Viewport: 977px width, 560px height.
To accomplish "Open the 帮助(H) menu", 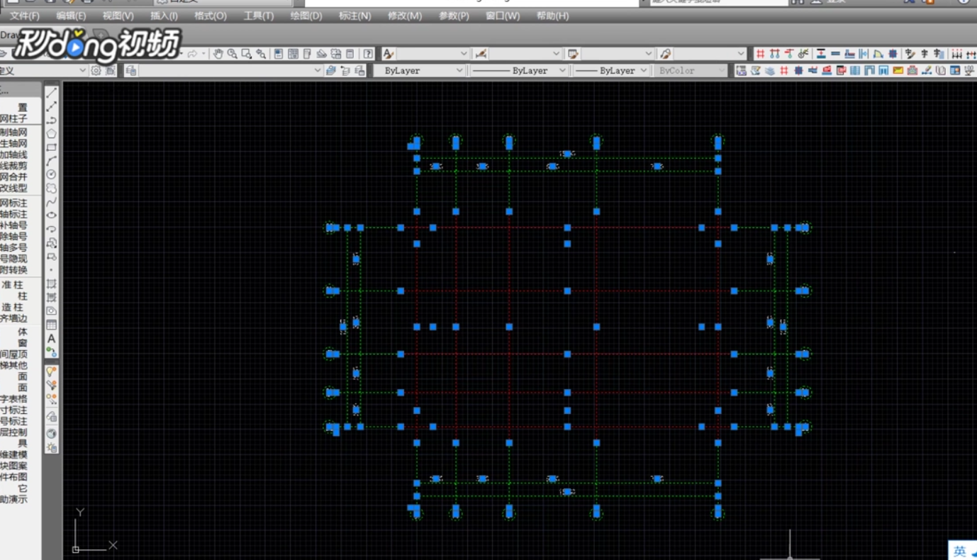I will pyautogui.click(x=552, y=16).
